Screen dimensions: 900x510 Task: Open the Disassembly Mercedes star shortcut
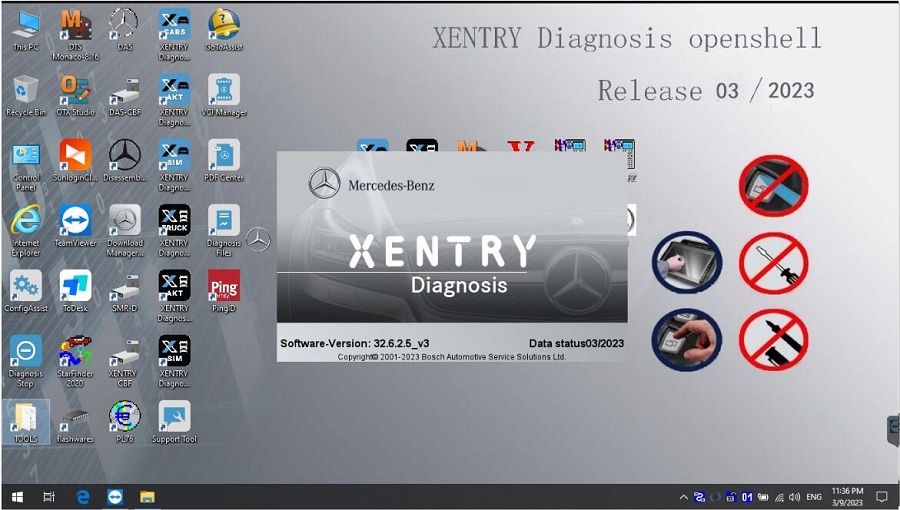[125, 161]
